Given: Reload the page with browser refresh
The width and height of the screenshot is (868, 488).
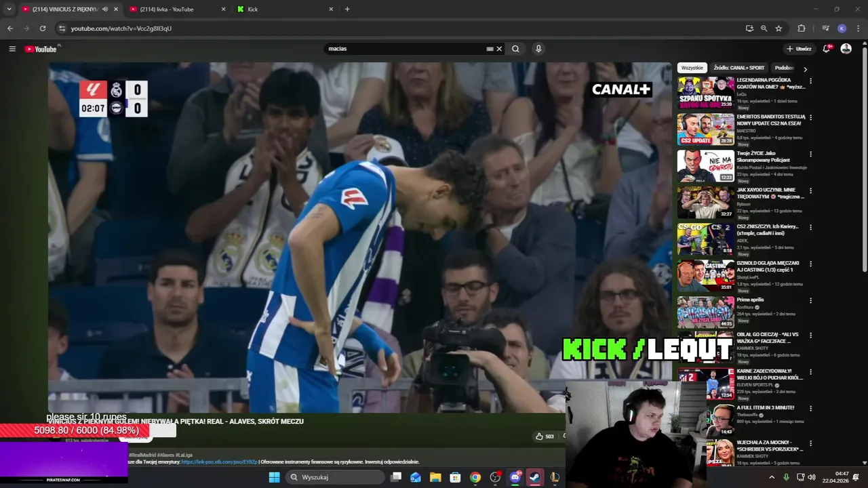Looking at the screenshot, I should tap(43, 28).
